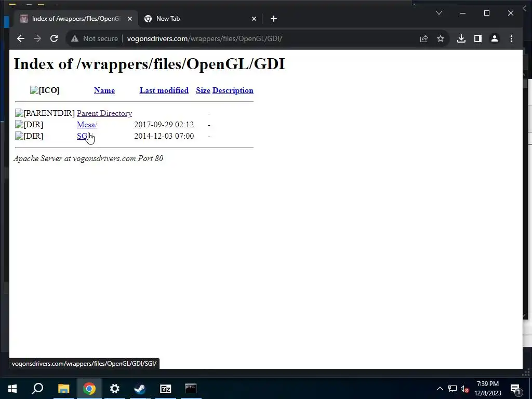Go back to the previous page
Image resolution: width=532 pixels, height=399 pixels.
point(21,38)
